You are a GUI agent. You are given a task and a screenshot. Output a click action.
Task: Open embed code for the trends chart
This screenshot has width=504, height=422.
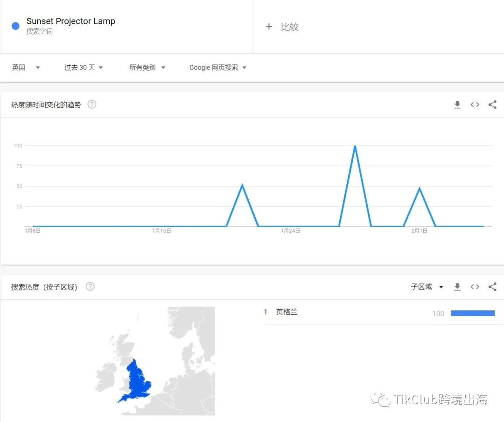pos(475,104)
